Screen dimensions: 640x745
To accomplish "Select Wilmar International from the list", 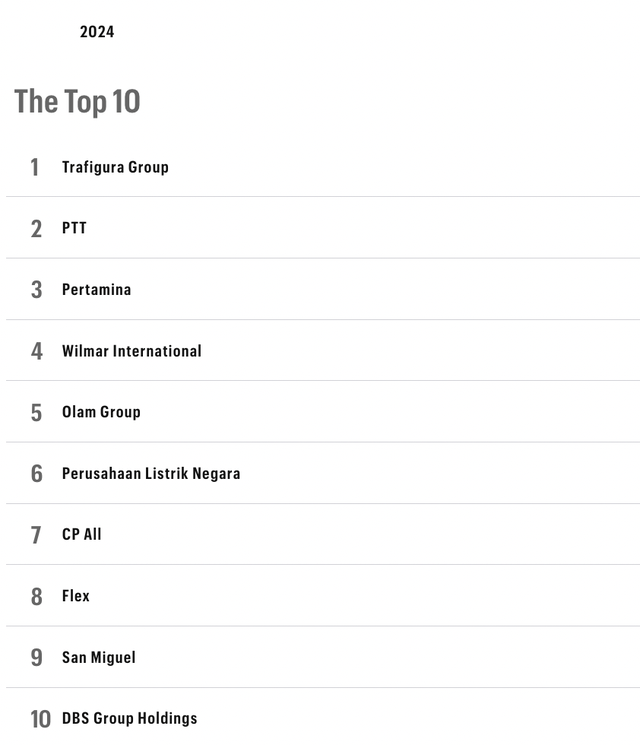I will pyautogui.click(x=131, y=351).
